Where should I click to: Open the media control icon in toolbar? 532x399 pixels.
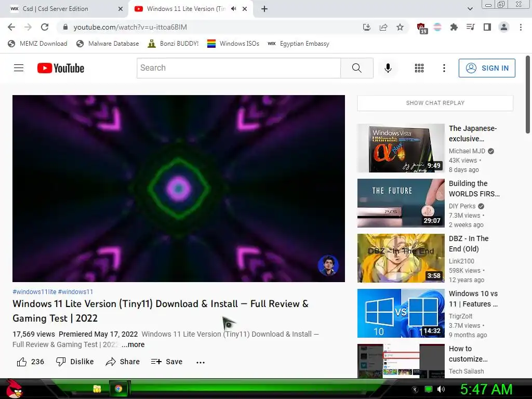pyautogui.click(x=470, y=27)
